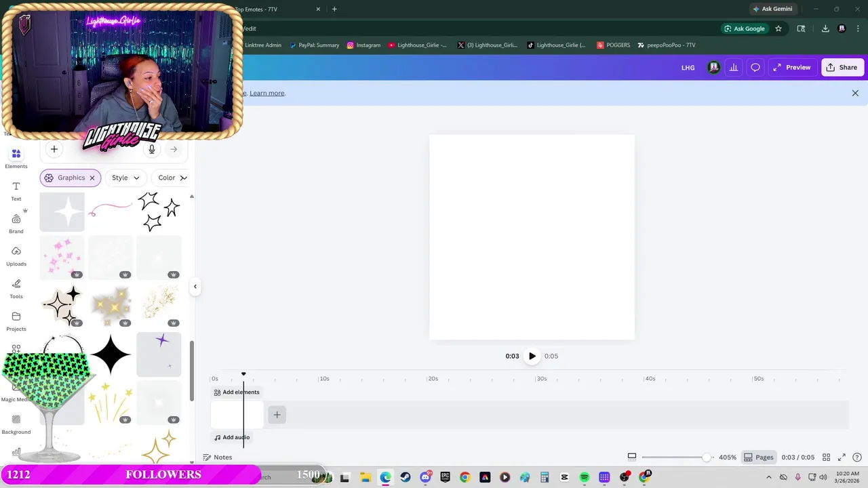Open the Tools panel in sidebar
868x488 pixels.
[x=16, y=289]
